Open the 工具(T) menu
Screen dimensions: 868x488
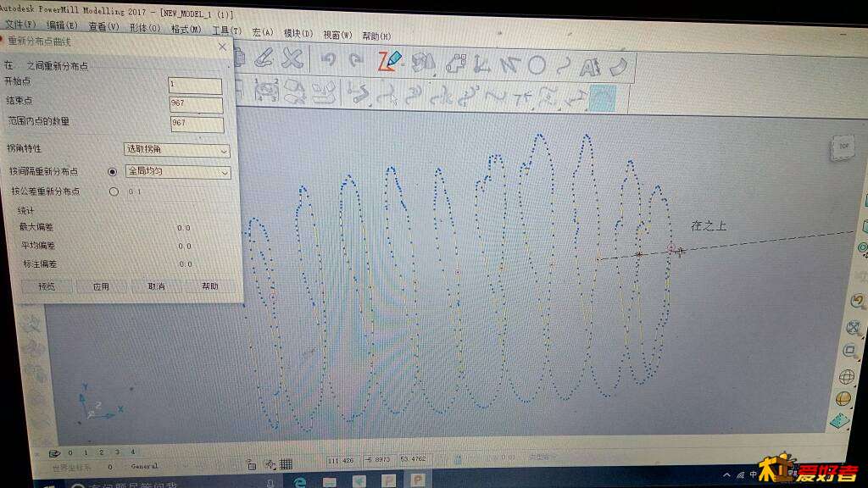tap(227, 30)
